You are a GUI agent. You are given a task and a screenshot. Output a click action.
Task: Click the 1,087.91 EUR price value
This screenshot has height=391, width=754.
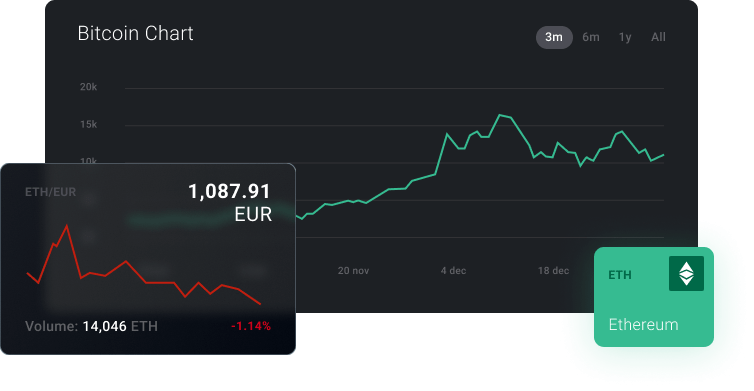[230, 202]
